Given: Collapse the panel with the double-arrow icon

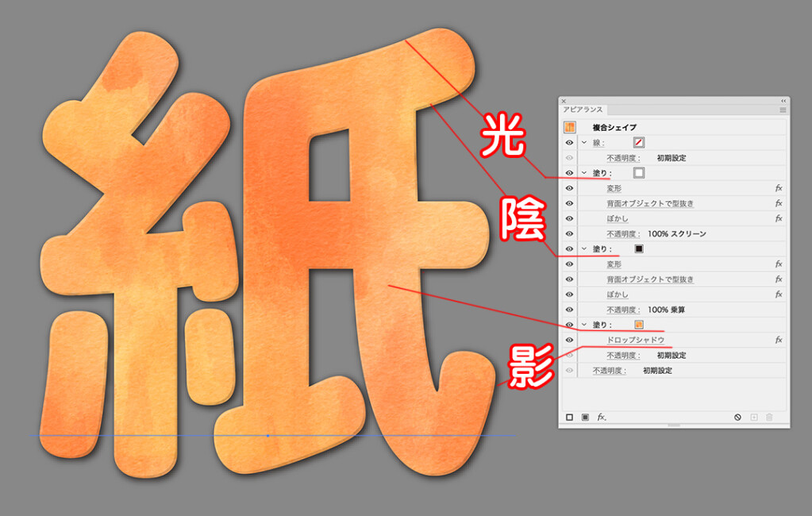Looking at the screenshot, I should click(783, 101).
